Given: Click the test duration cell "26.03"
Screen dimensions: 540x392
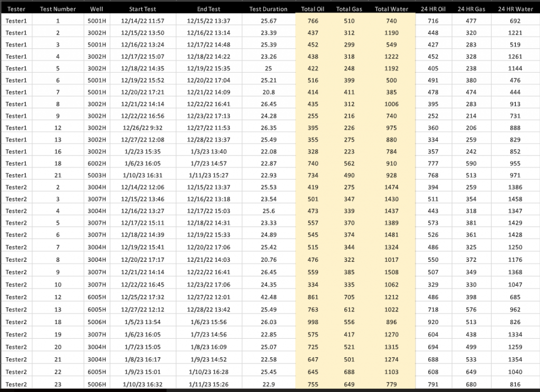Looking at the screenshot, I should [268, 322].
